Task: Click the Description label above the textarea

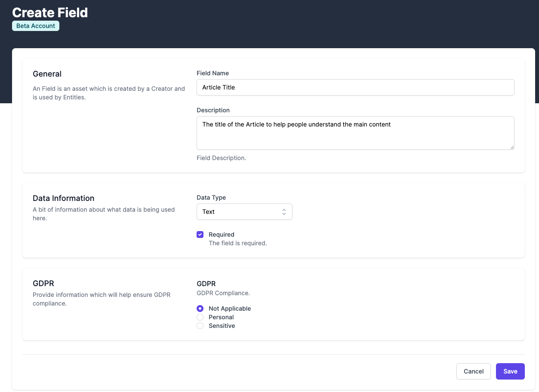Action: click(x=213, y=110)
